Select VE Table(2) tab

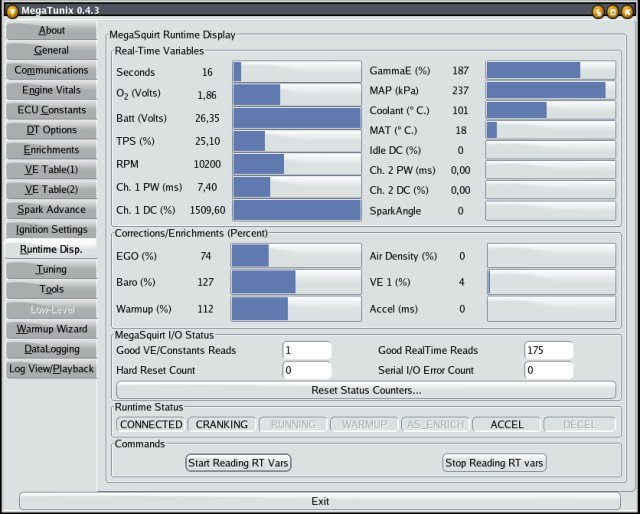51,190
